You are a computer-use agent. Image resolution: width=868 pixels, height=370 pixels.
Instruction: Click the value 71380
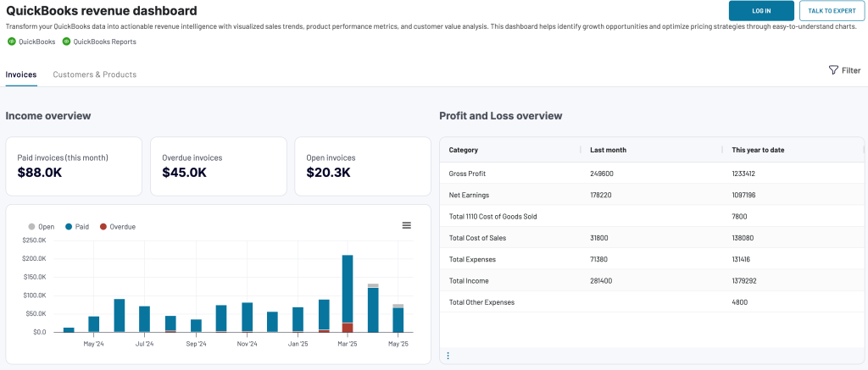point(599,259)
